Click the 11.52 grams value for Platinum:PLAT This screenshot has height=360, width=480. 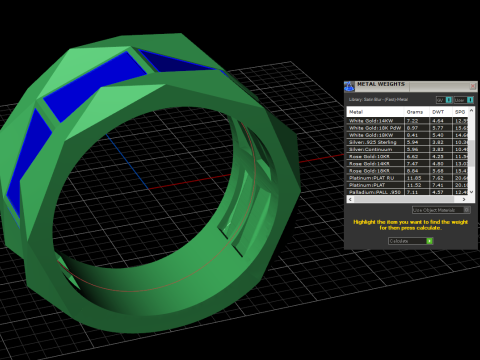point(414,185)
